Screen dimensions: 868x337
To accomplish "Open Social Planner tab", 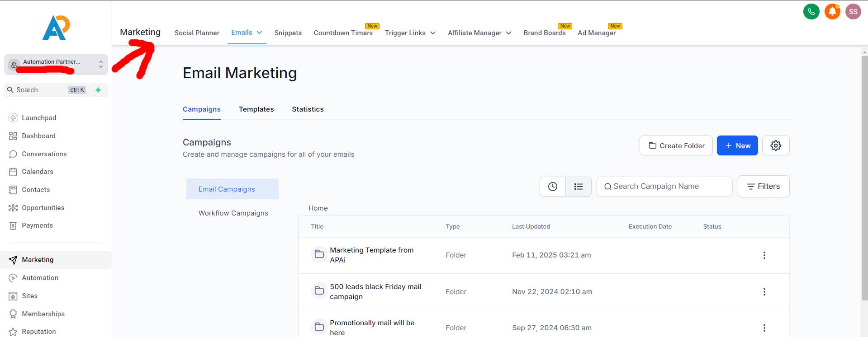I will pos(197,33).
